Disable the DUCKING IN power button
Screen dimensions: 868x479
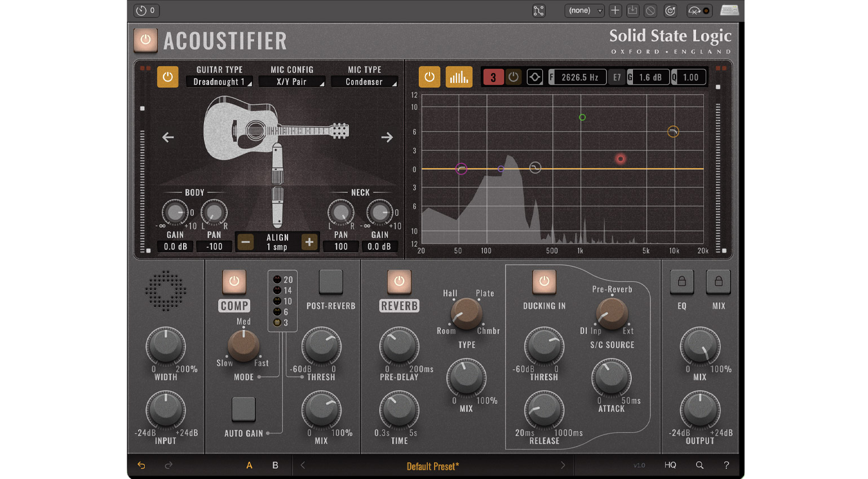tap(544, 281)
